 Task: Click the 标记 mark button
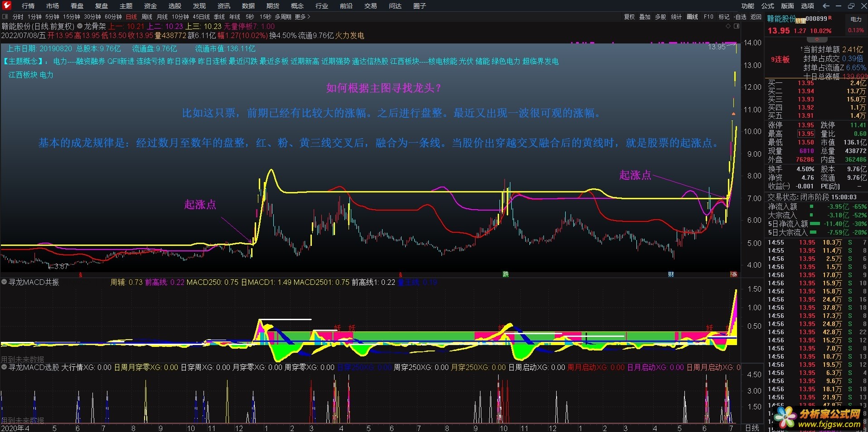tap(724, 17)
